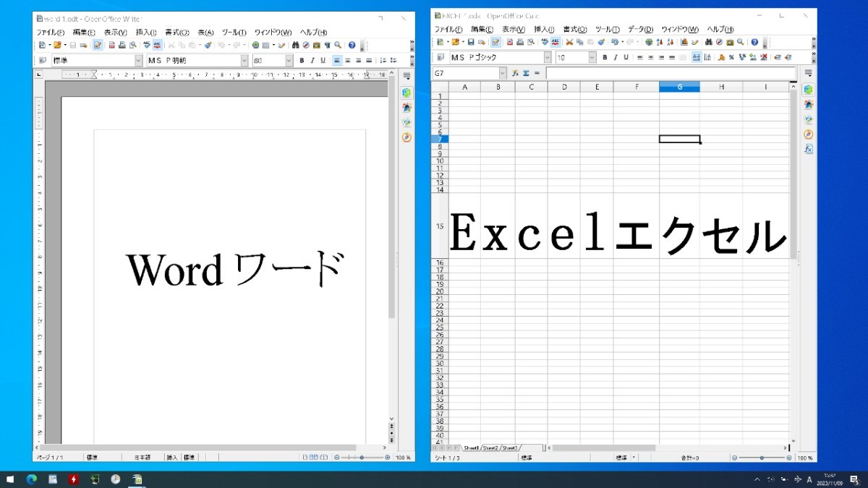
Task: Open the Function Wizard beside cell name box
Action: pos(516,73)
